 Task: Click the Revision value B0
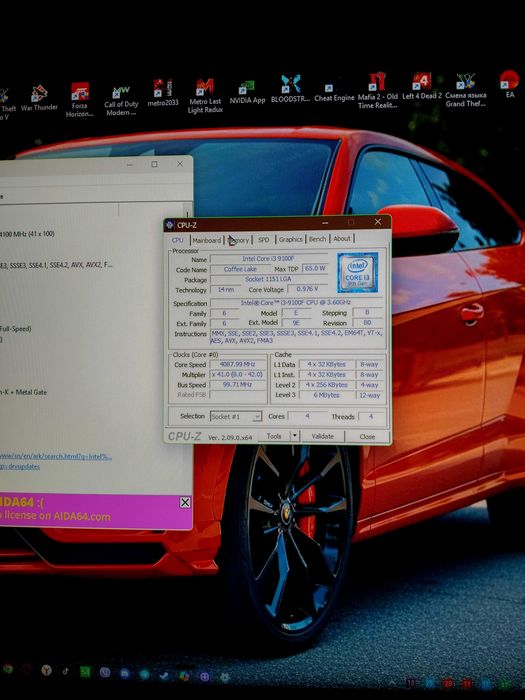point(367,322)
